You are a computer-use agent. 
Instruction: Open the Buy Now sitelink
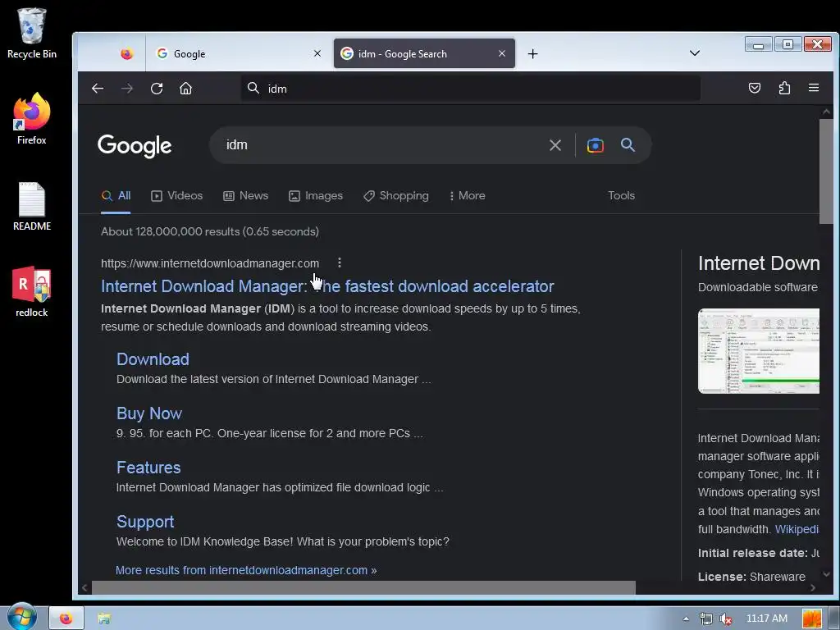coord(149,413)
